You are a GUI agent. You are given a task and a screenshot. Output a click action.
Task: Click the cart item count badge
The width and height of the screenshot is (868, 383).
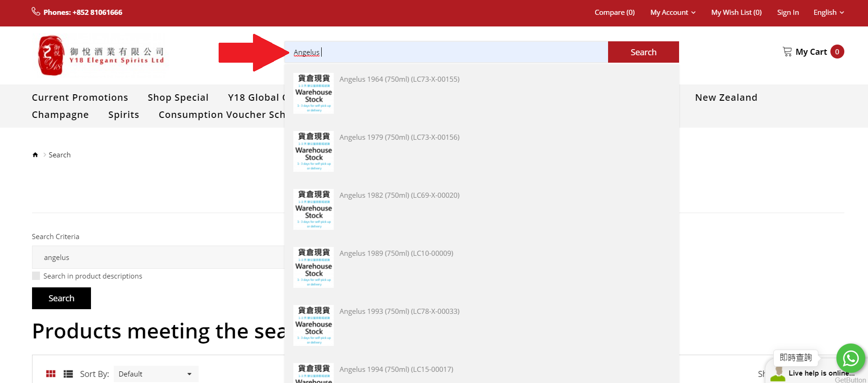pos(837,52)
